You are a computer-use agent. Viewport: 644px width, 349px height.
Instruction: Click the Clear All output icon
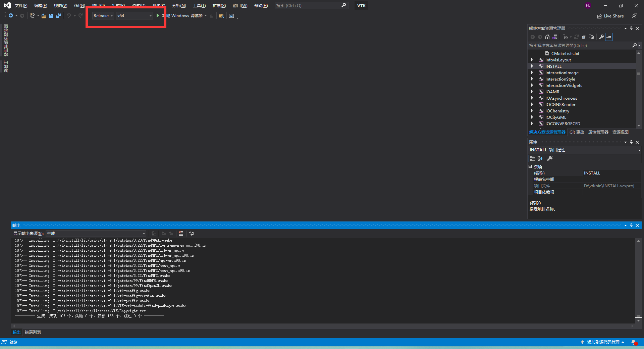coord(181,234)
